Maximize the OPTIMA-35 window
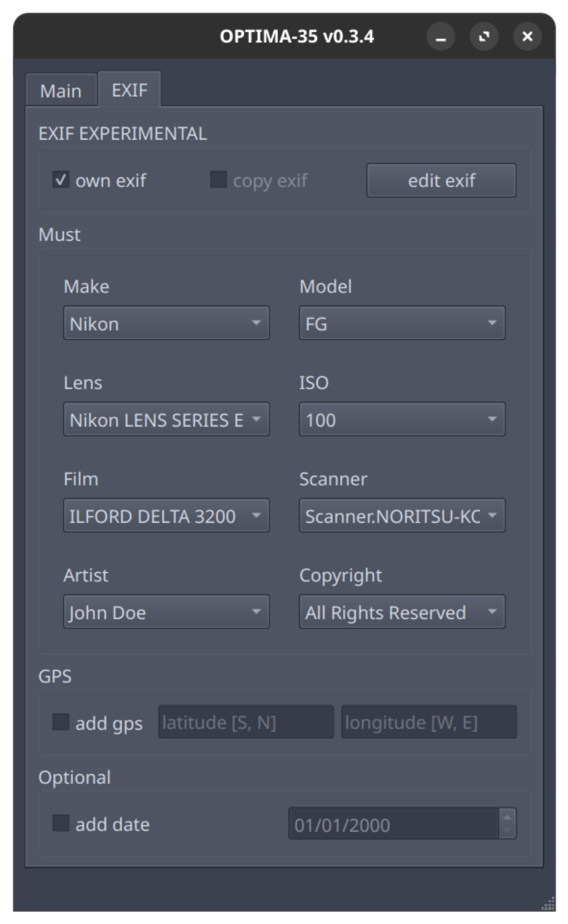The image size is (568, 924). click(x=484, y=37)
